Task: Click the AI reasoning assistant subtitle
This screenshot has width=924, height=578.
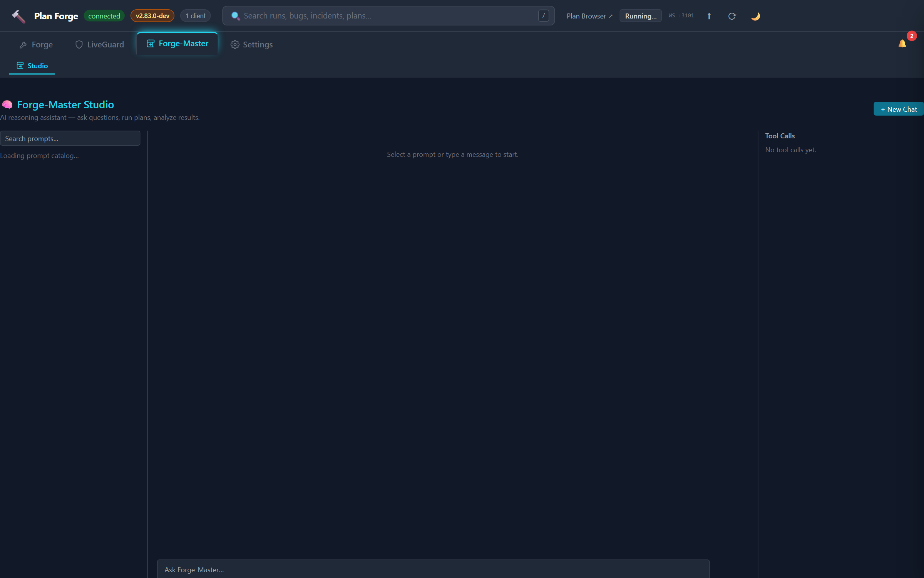Action: 100,118
